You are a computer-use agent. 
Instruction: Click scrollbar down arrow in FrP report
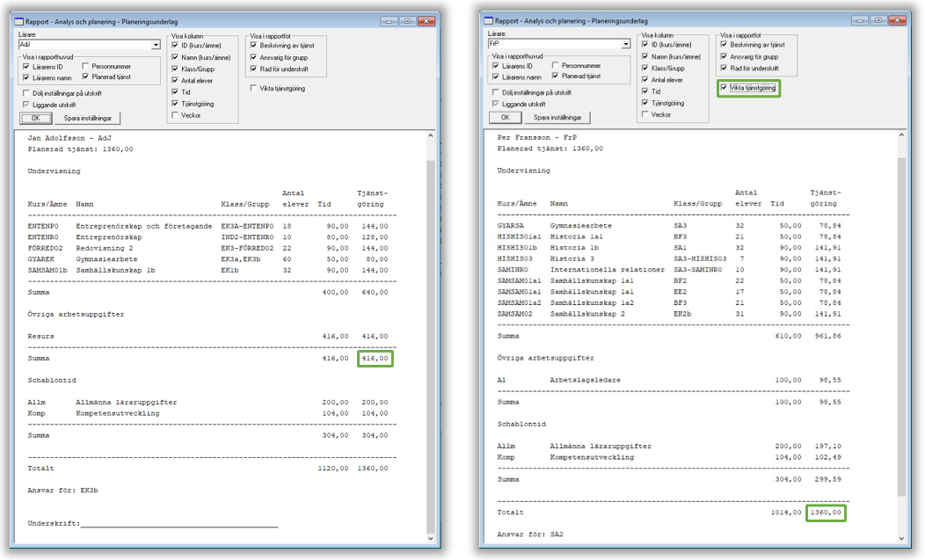point(900,538)
